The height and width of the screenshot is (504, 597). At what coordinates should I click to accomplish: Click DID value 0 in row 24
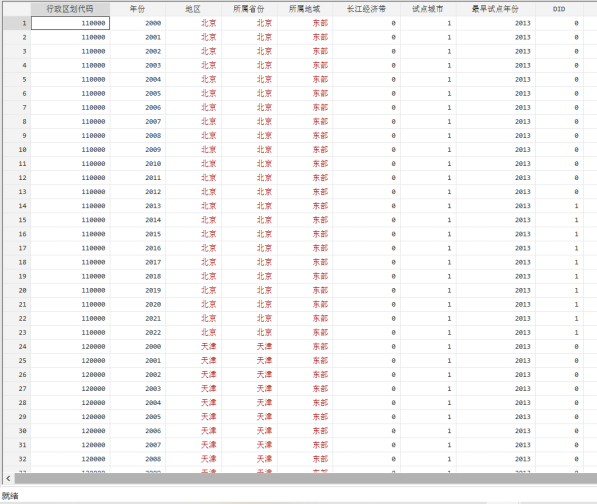click(559, 347)
